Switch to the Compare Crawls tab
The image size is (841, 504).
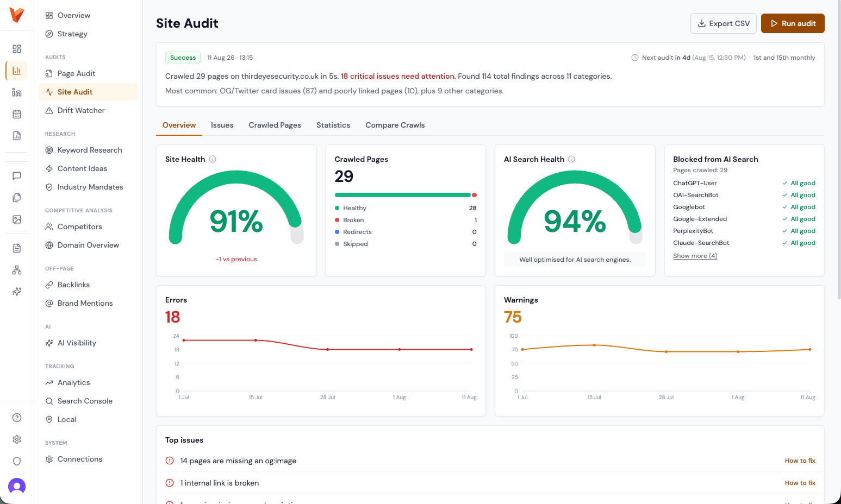[x=395, y=125]
